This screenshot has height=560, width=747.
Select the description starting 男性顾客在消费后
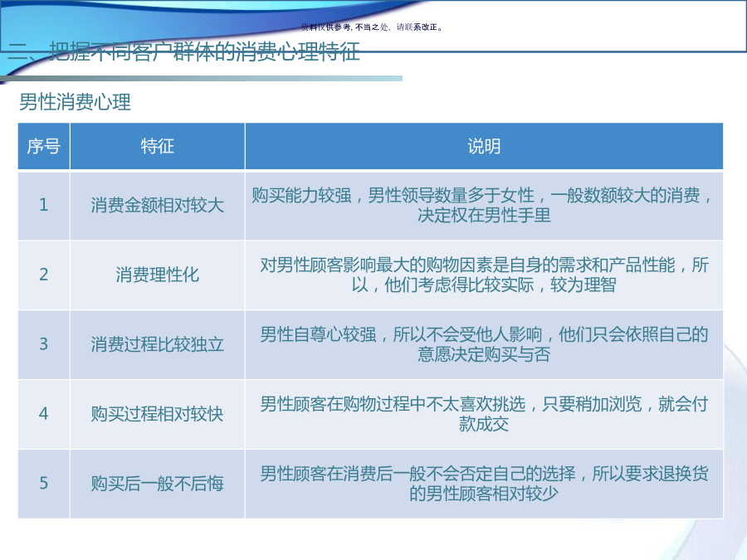tap(484, 484)
